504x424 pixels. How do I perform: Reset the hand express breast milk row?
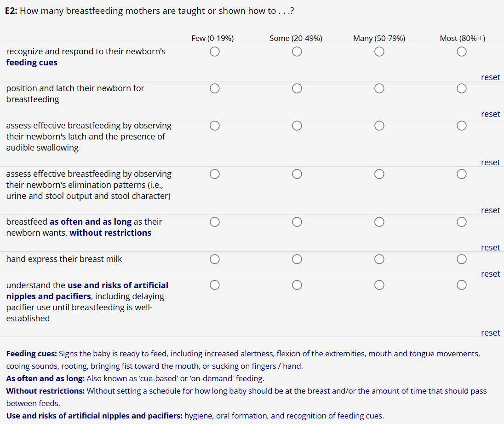490,274
